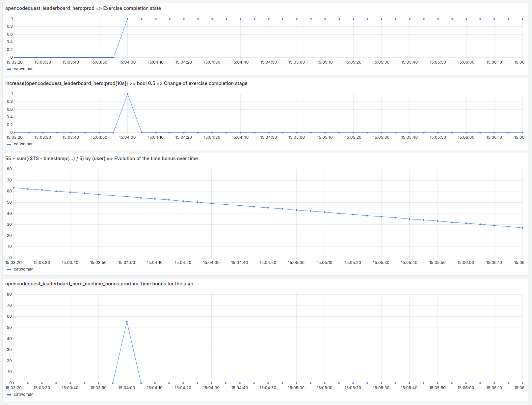
Task: Toggle catwoman label in Evolution of time bonus legend
Action: tap(23, 269)
